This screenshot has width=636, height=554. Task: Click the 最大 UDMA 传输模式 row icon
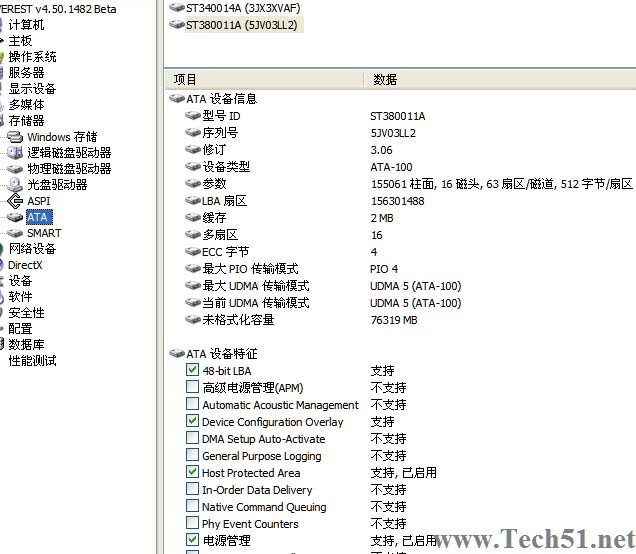point(193,286)
